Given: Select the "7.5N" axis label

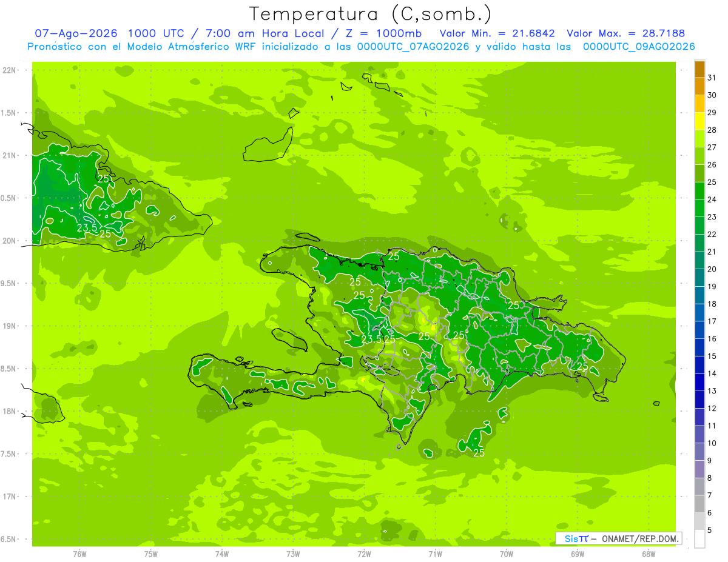Looking at the screenshot, I should 8,454.
